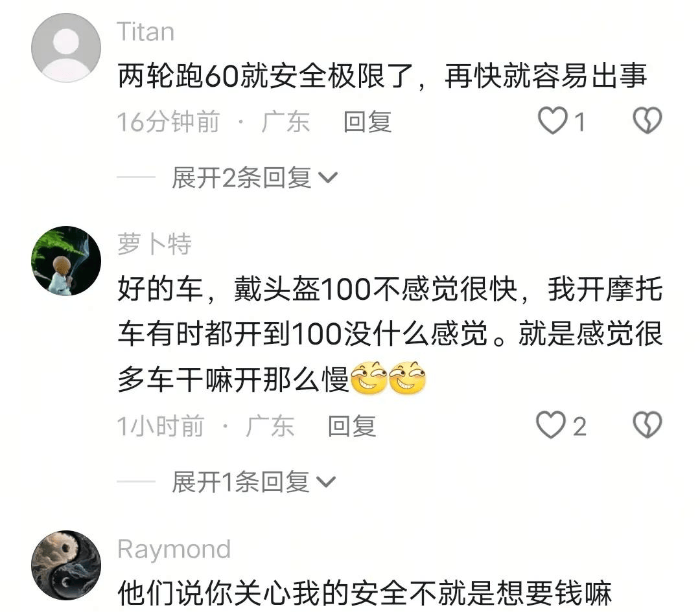Reply to Titan's comment via 回复
Screen dimensions: 700x612
pyautogui.click(x=367, y=122)
